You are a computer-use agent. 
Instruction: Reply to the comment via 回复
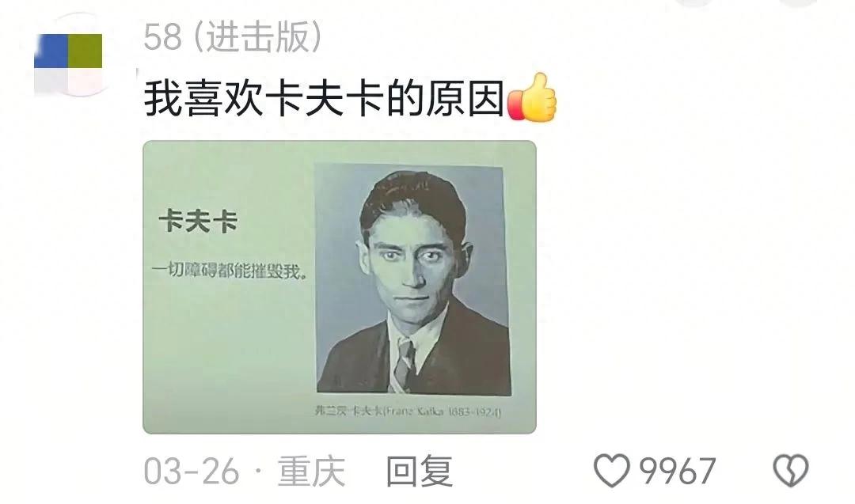click(x=420, y=472)
